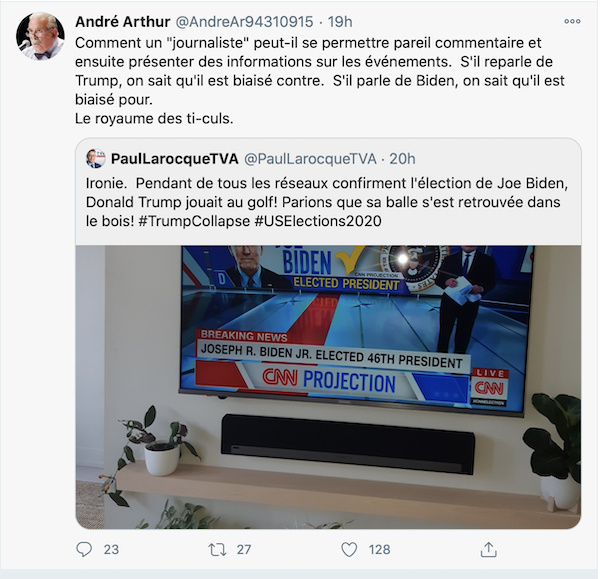Click the 20h timestamp on quoted tweet

402,158
